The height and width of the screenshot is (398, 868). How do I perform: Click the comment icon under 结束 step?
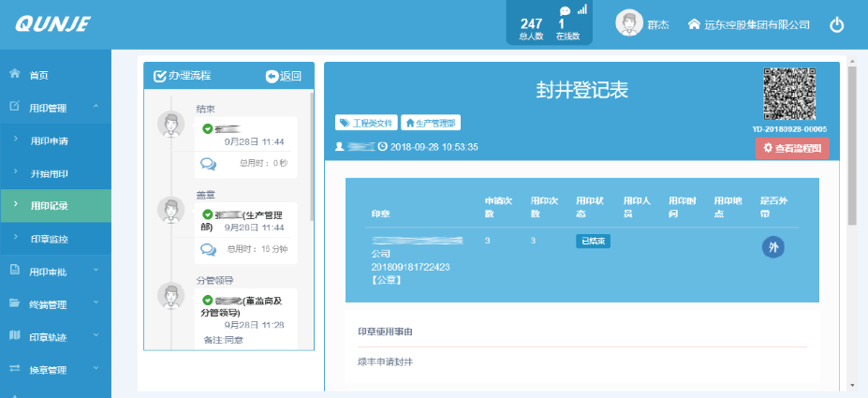pyautogui.click(x=209, y=163)
